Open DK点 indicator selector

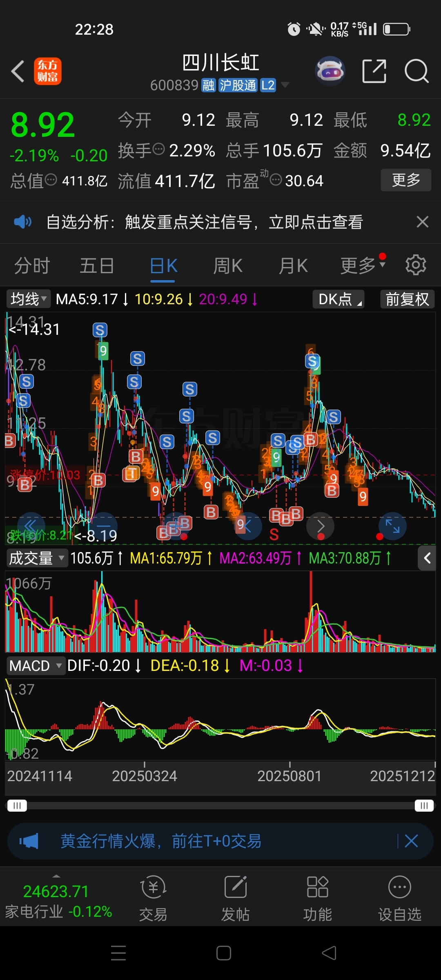point(339,299)
